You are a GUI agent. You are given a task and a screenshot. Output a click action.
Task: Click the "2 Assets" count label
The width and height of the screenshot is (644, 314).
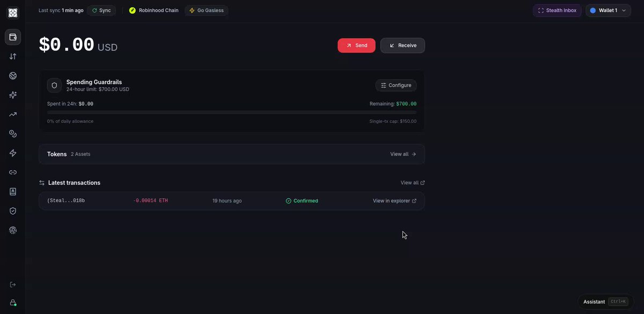[x=80, y=154]
